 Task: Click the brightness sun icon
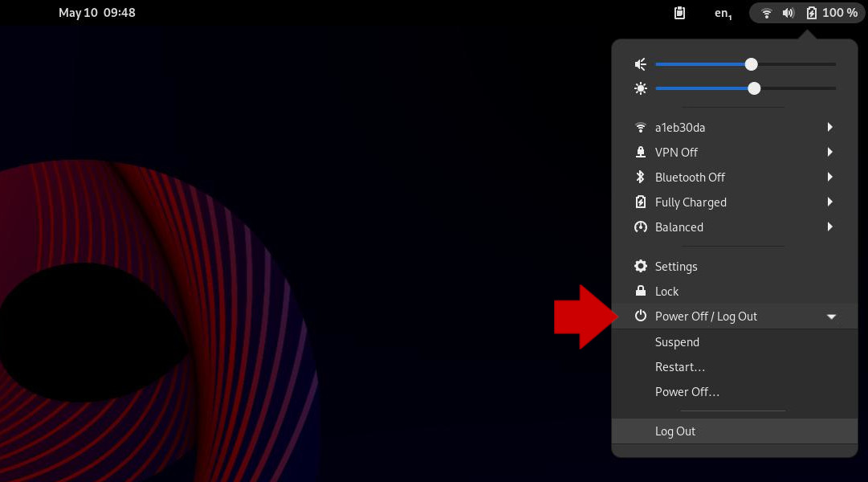pos(640,88)
